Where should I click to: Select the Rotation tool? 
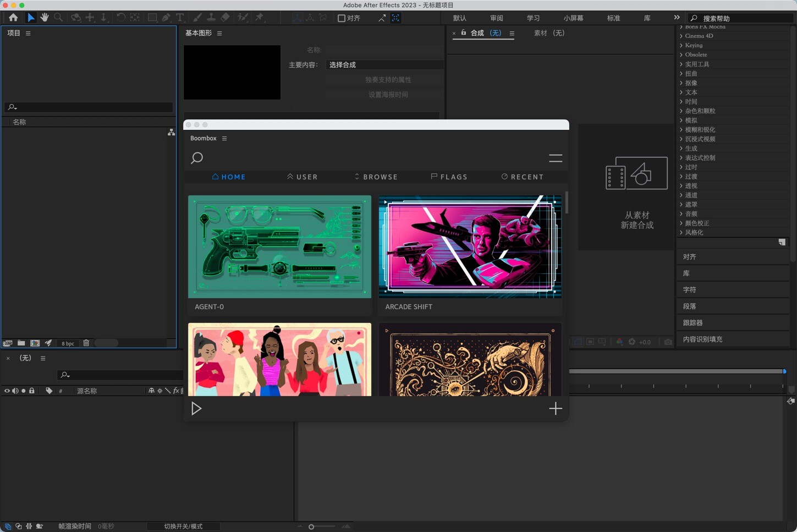pos(120,18)
